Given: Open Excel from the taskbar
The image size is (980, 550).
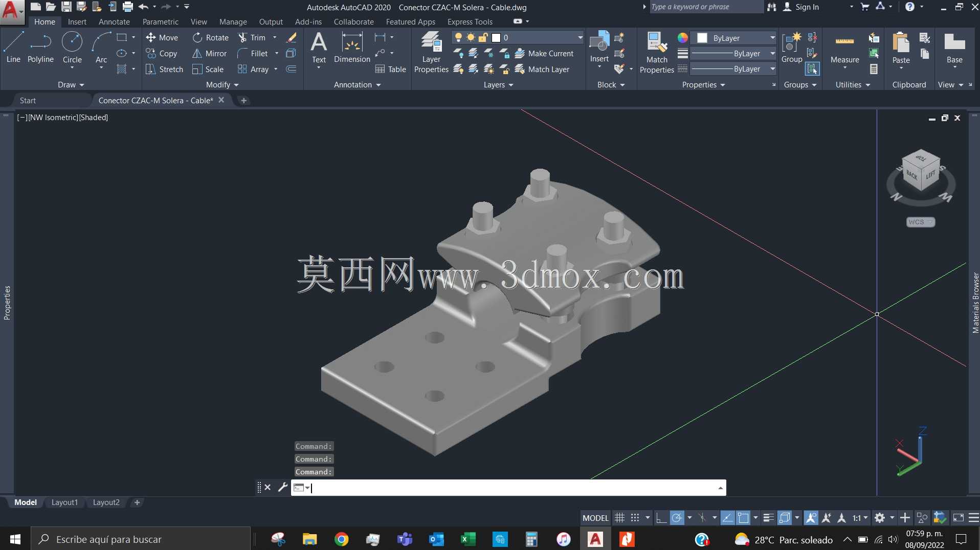Looking at the screenshot, I should (468, 539).
